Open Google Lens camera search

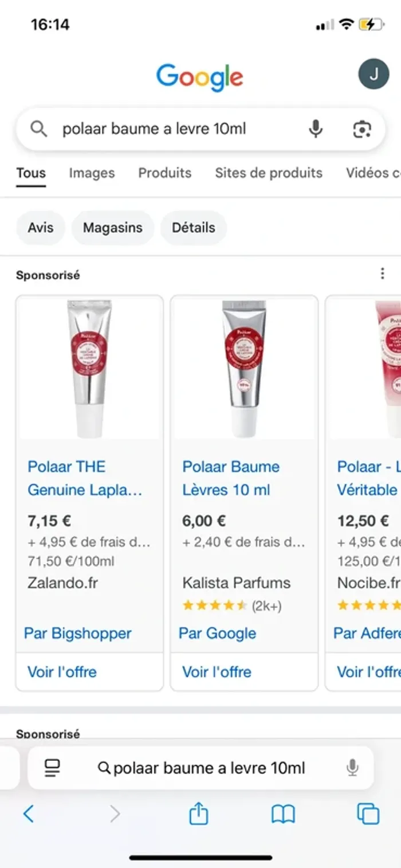[361, 130]
